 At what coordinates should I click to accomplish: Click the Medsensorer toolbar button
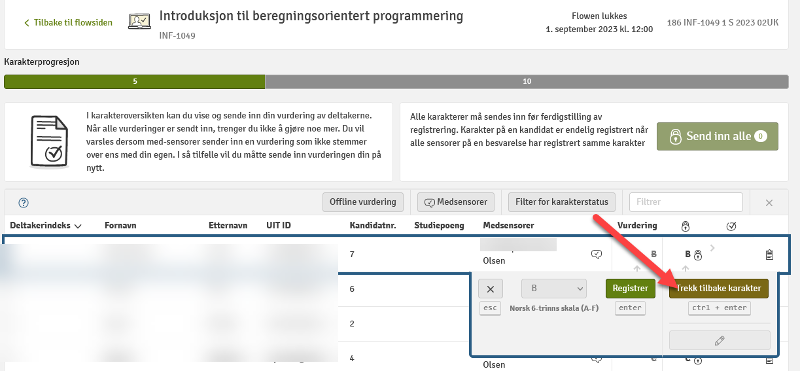[456, 202]
